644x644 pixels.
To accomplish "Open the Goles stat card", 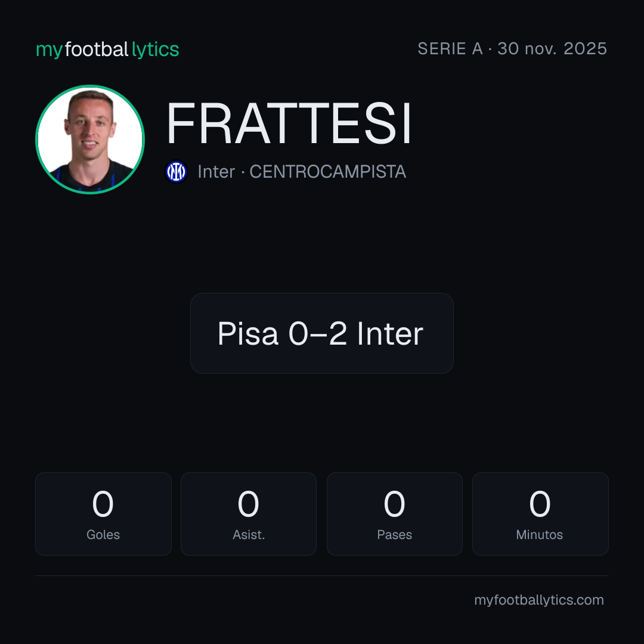I will 103,514.
